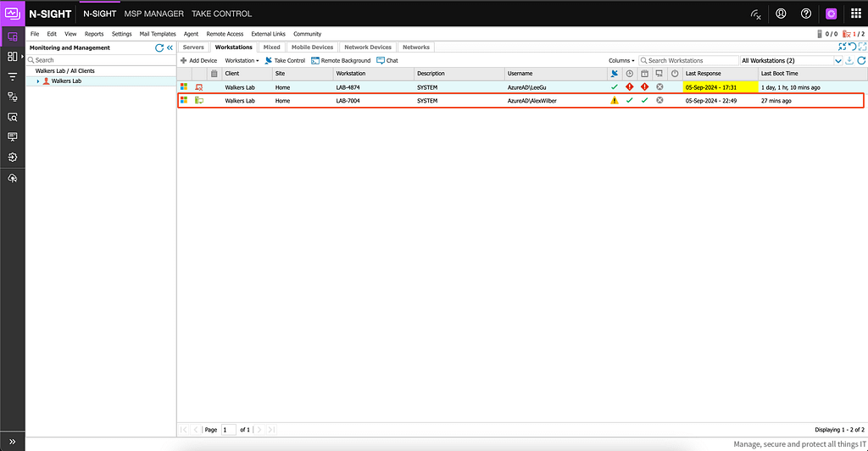Open the Workstation dropdown menu
The width and height of the screenshot is (868, 451).
(242, 61)
